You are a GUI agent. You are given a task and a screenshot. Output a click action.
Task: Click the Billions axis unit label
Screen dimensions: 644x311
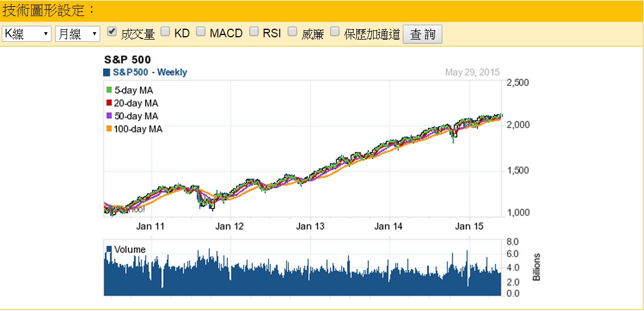(536, 267)
